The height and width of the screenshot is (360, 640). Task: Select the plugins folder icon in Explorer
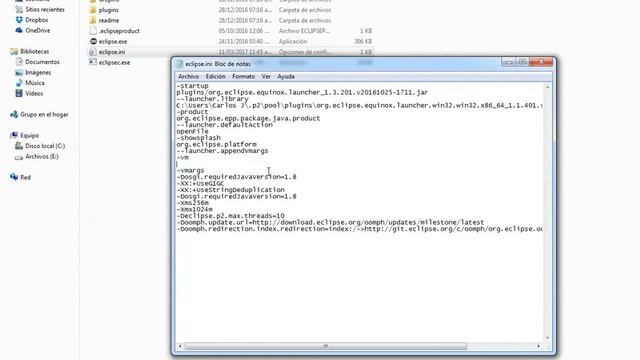point(93,10)
